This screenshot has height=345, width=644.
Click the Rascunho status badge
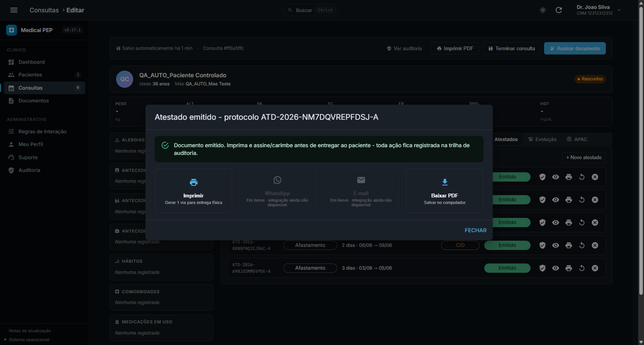point(590,79)
